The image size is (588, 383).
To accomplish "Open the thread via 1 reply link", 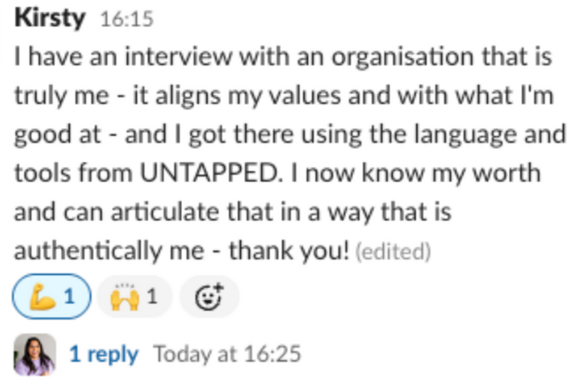I will pos(103,353).
